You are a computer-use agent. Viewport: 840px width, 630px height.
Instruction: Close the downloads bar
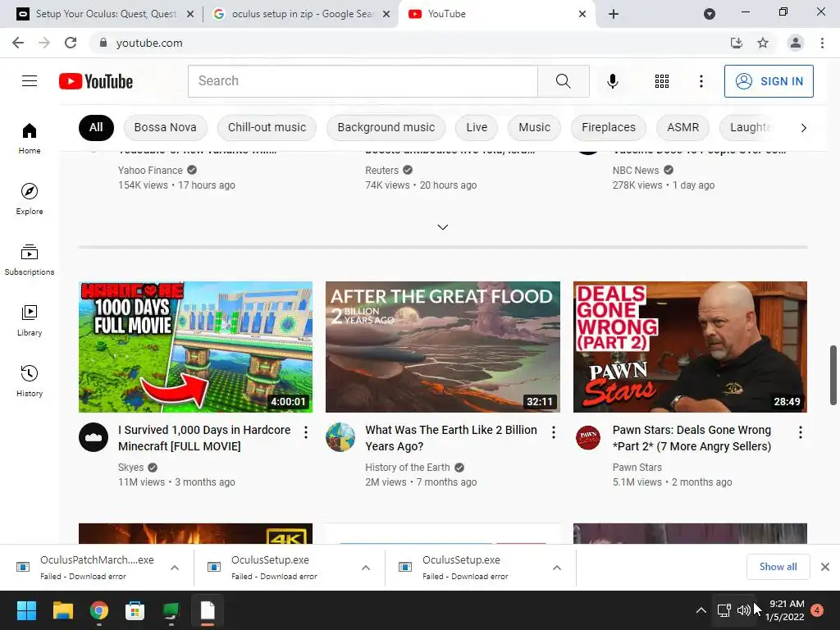(825, 567)
